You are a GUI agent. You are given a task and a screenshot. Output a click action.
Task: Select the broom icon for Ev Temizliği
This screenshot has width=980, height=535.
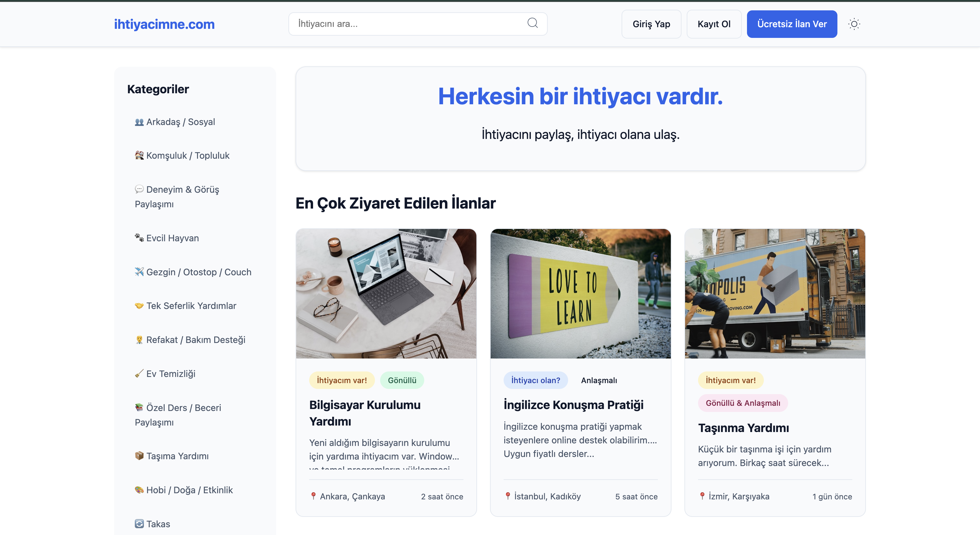139,373
